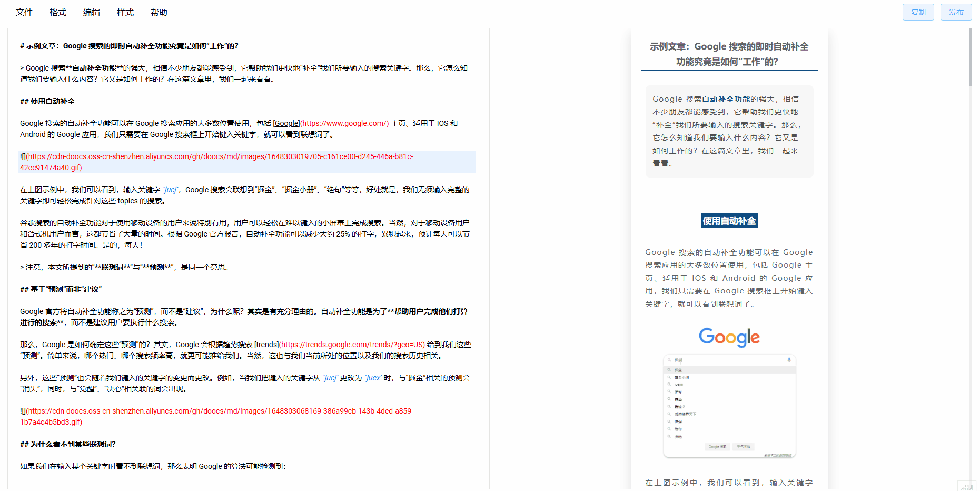Open the 编辑 menu

92,12
